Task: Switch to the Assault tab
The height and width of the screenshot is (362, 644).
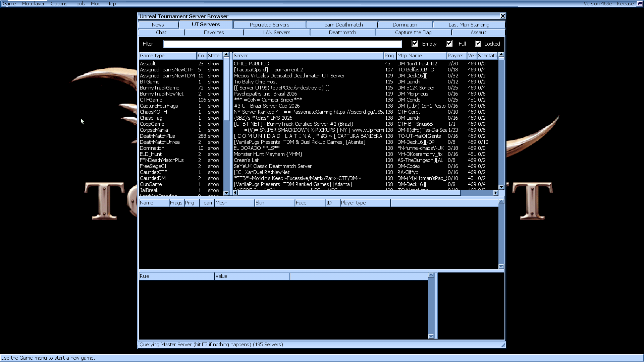Action: pos(478,33)
